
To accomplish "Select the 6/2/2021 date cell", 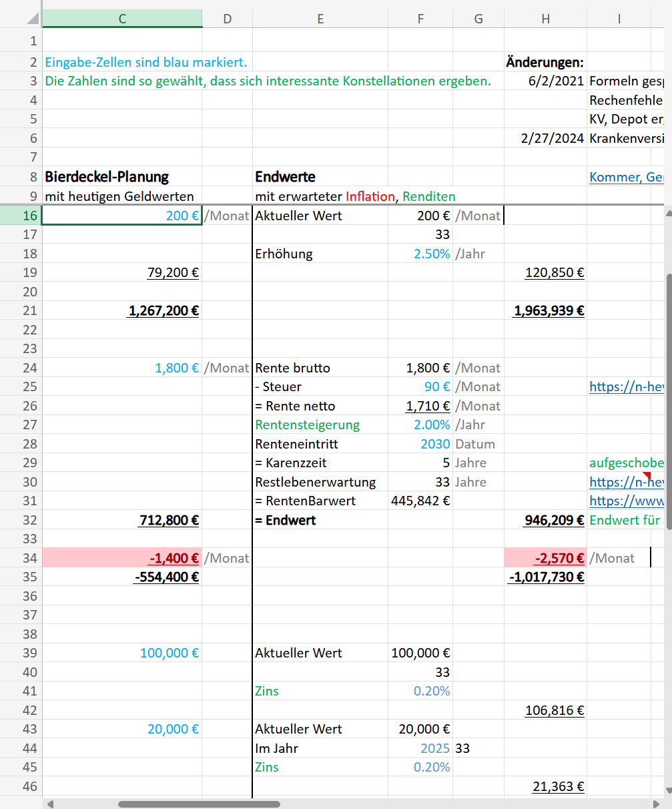I will (x=546, y=81).
